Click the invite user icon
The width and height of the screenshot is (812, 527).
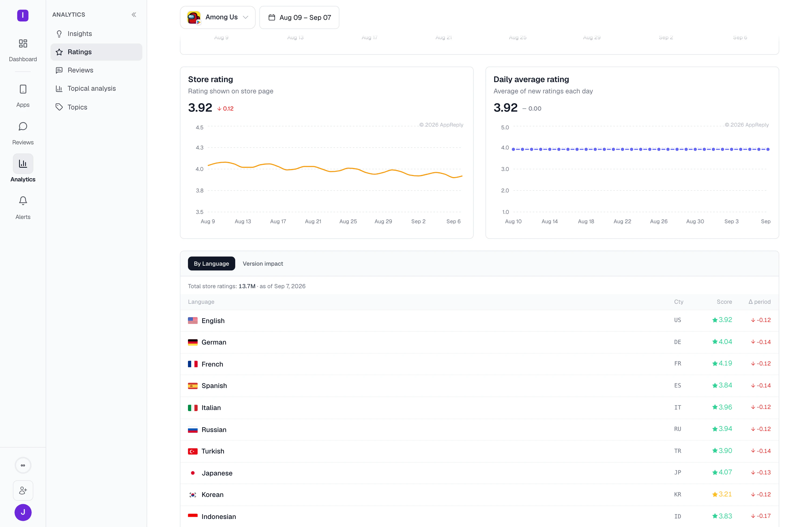[x=23, y=491]
